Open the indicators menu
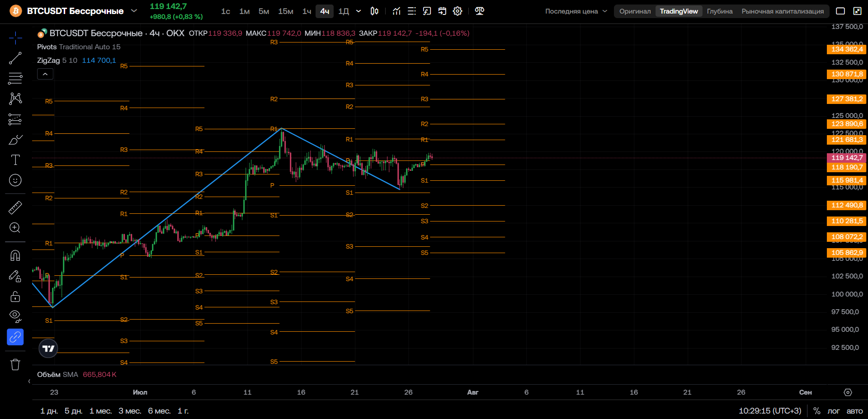The image size is (868, 419). coord(396,11)
